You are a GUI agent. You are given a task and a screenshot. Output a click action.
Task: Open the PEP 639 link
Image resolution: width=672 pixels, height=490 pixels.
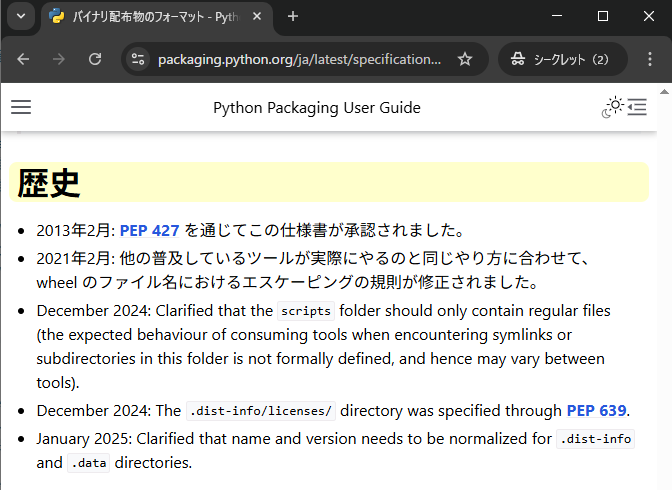[x=597, y=411]
